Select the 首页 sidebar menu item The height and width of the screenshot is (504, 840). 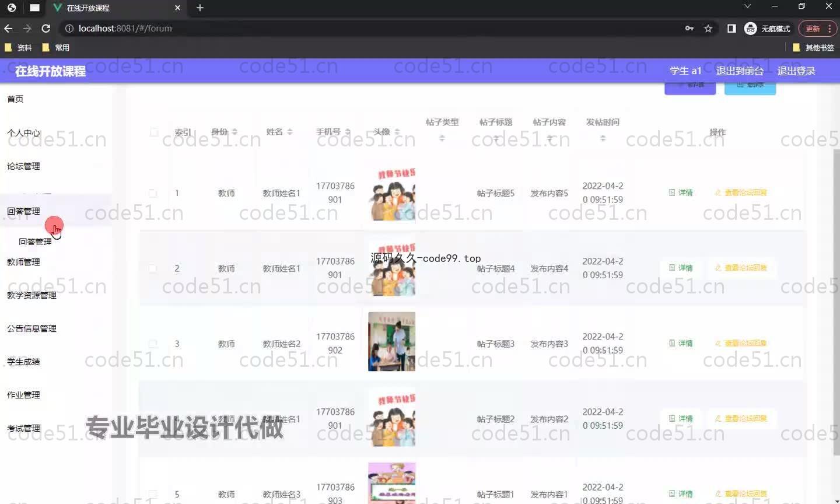pos(15,99)
